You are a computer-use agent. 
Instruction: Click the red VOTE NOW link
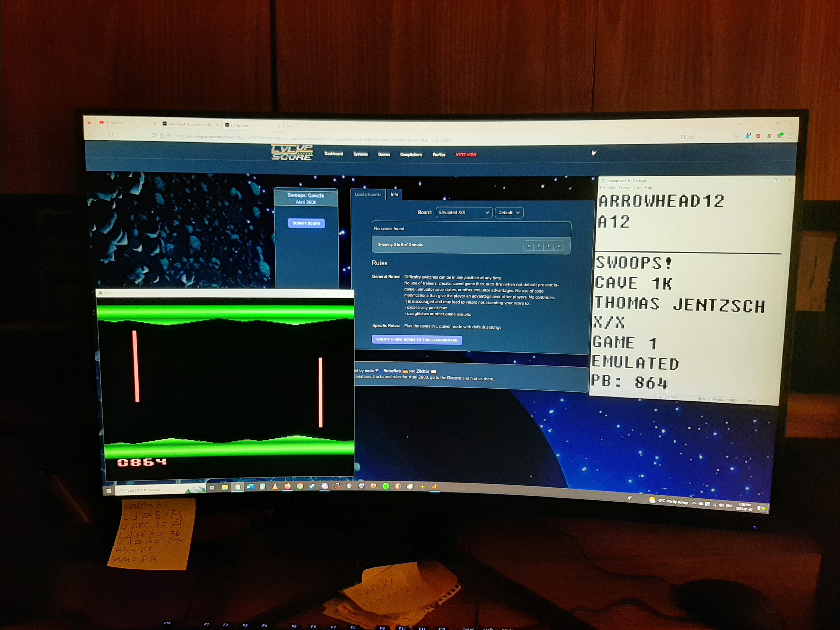[x=466, y=155]
